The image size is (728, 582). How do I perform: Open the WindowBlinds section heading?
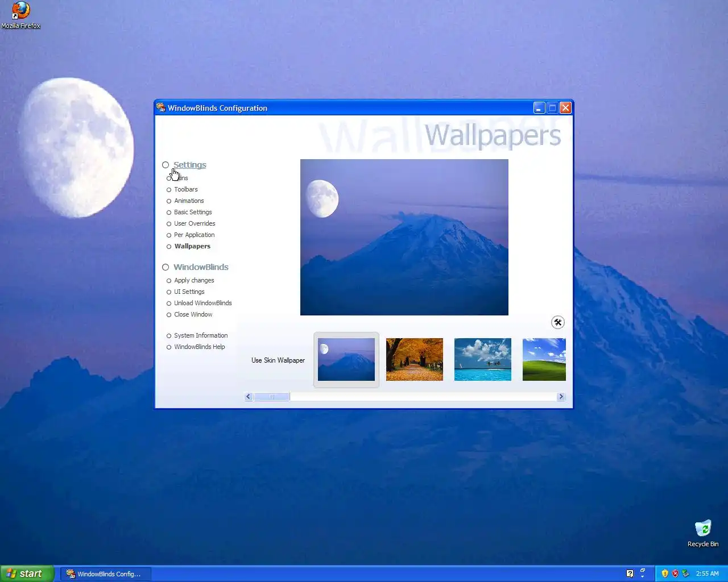point(201,267)
